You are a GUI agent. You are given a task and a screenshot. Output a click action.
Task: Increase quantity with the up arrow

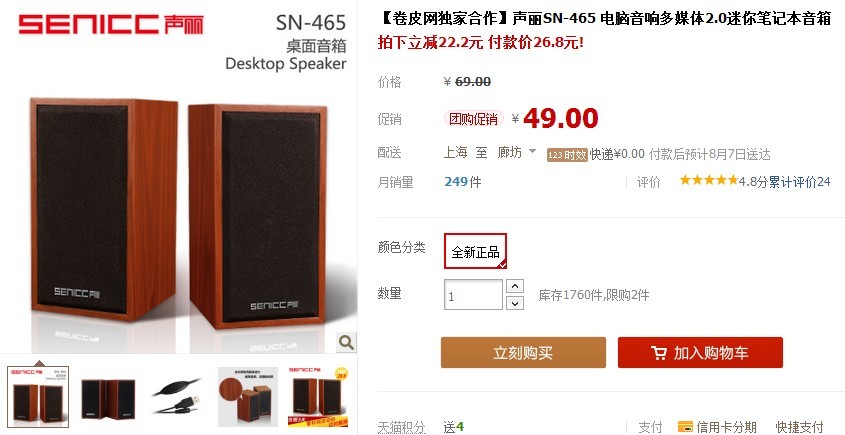[x=515, y=286]
